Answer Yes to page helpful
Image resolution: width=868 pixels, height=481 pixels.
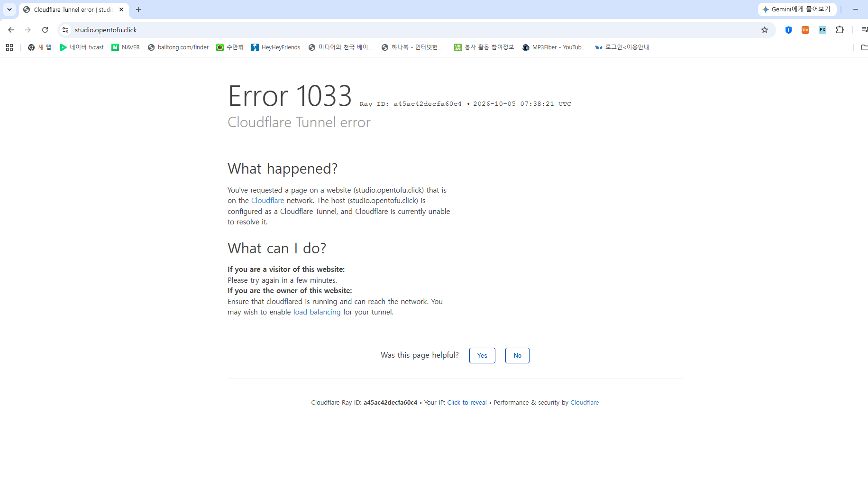[482, 356]
